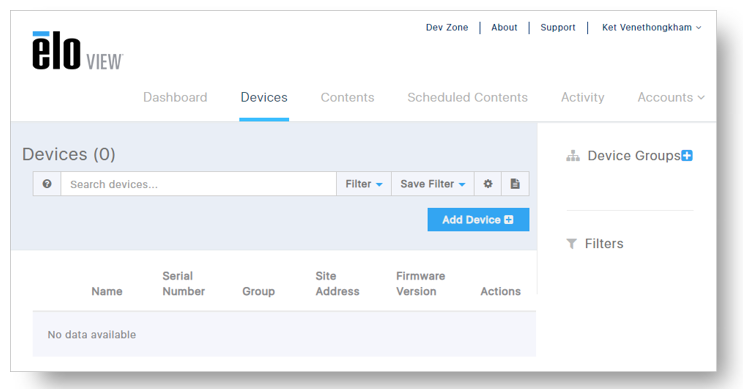
Task: Select the Activity tab
Action: (583, 97)
